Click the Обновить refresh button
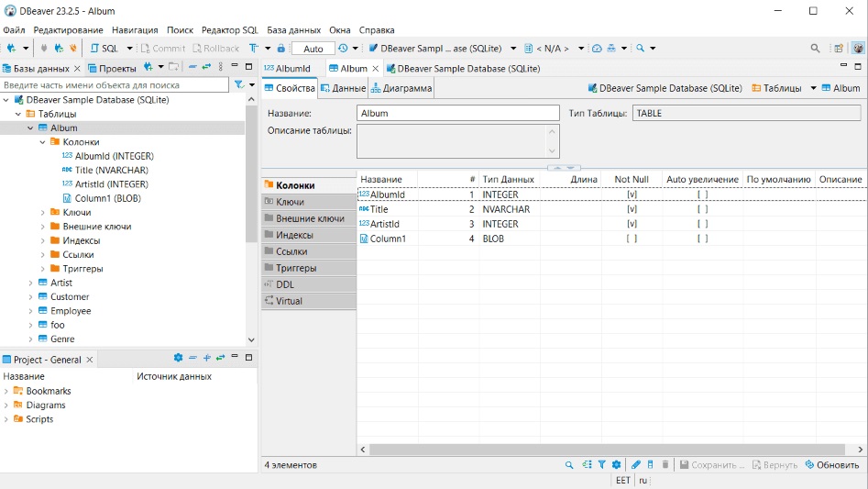Screen dimensions: 868x489 (832, 465)
